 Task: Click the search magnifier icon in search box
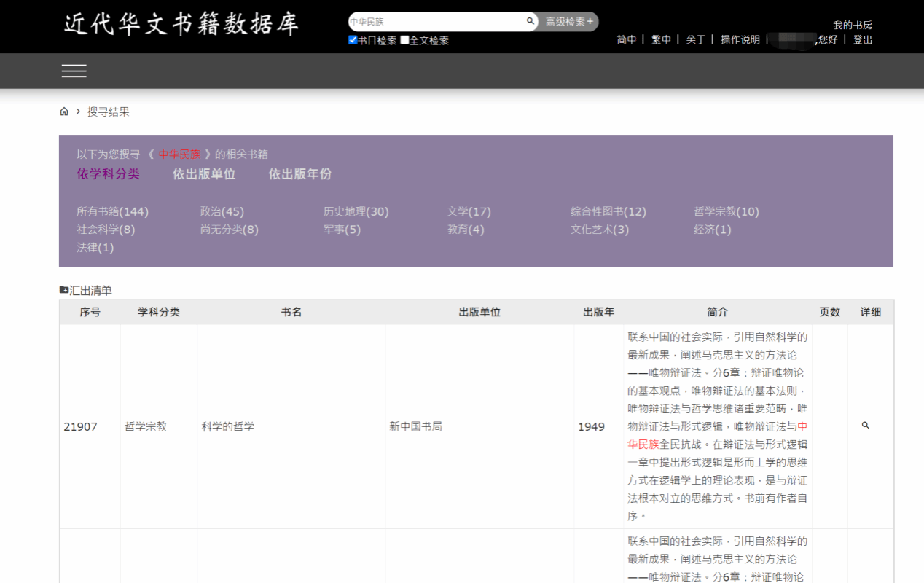tap(530, 22)
